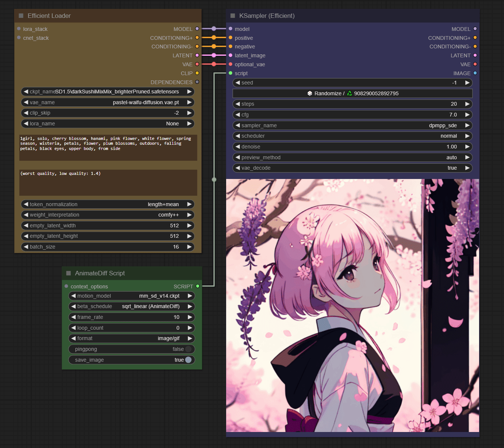Click the IMAGE output port on KSampler
Image resolution: width=504 pixels, height=448 pixels.
(475, 73)
